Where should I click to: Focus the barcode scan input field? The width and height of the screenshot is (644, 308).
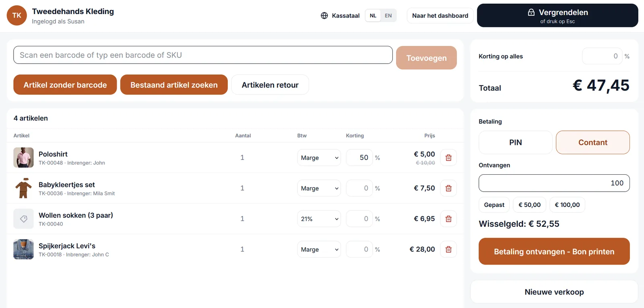pyautogui.click(x=203, y=55)
